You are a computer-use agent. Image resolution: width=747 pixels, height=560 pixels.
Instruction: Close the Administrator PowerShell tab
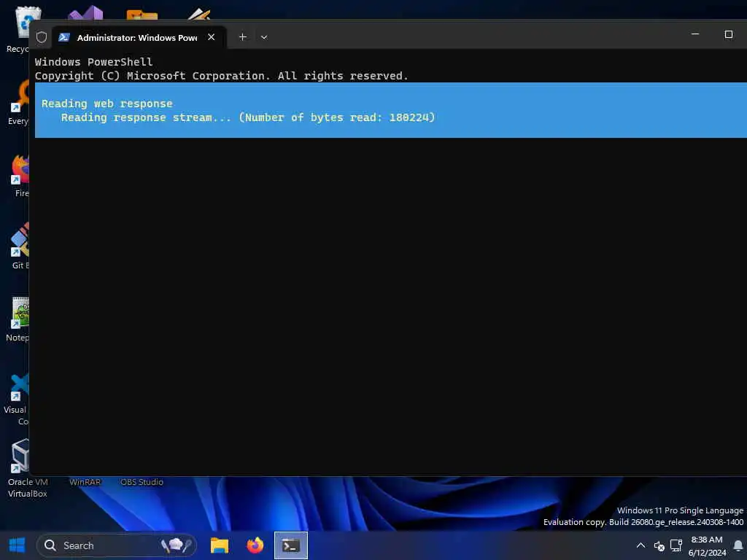[x=211, y=37]
